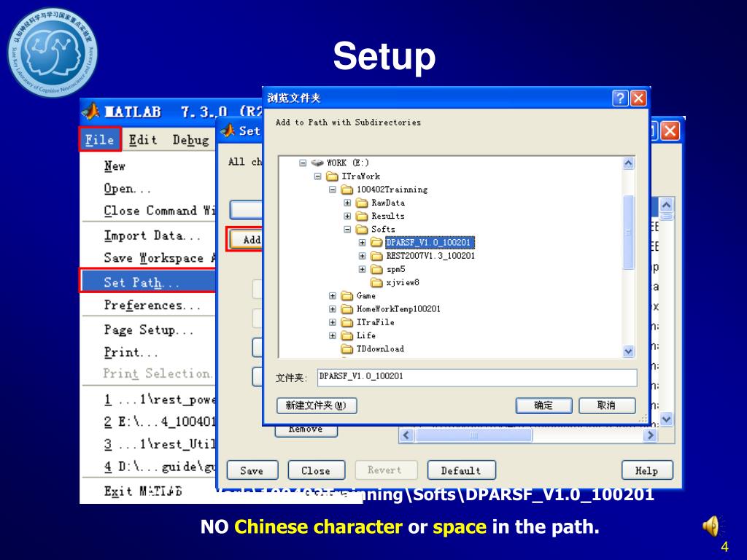747x560 pixels.
Task: Click the folder tree scroll down arrow
Action: (x=629, y=351)
